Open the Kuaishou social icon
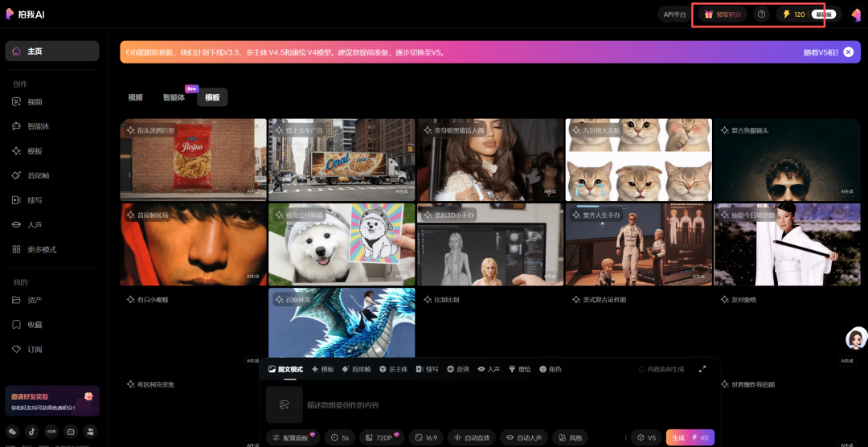Viewport: 868px width, 447px height. tap(90, 431)
